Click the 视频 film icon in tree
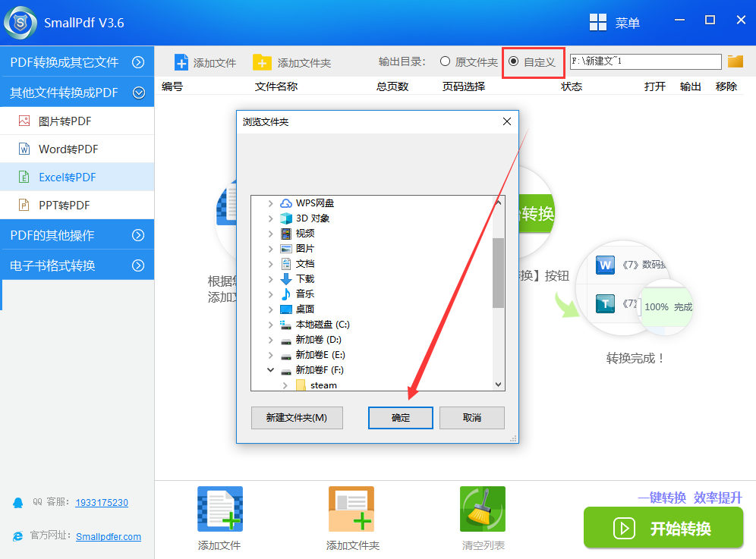This screenshot has height=559, width=756. 286,234
